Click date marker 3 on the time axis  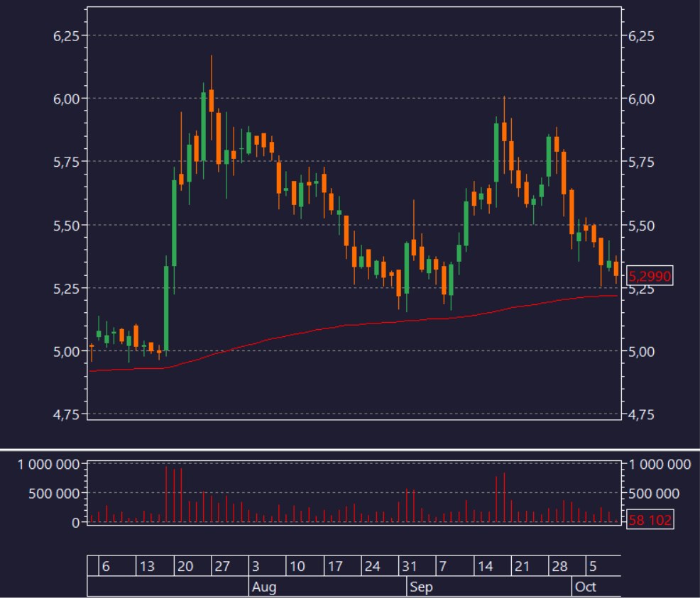coord(256,566)
